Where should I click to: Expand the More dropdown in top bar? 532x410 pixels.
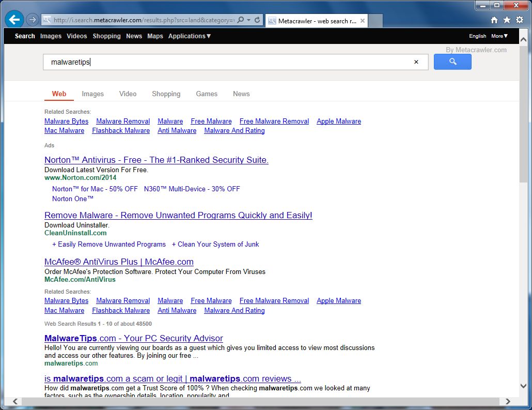[x=499, y=36]
